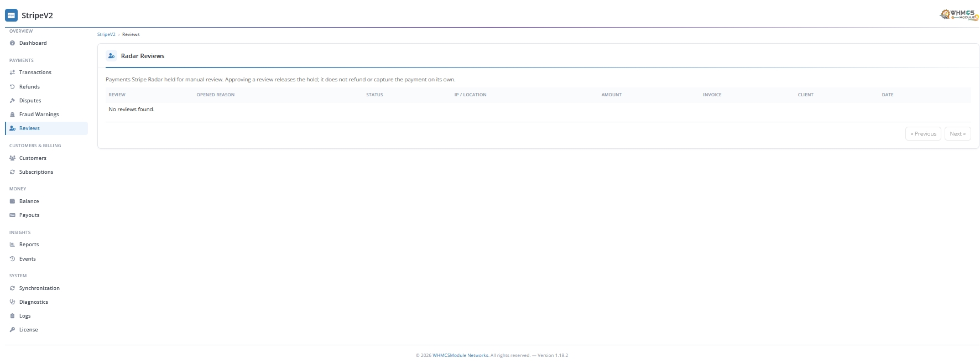Click the Logs clipboard icon
The image size is (980, 363).
point(12,316)
